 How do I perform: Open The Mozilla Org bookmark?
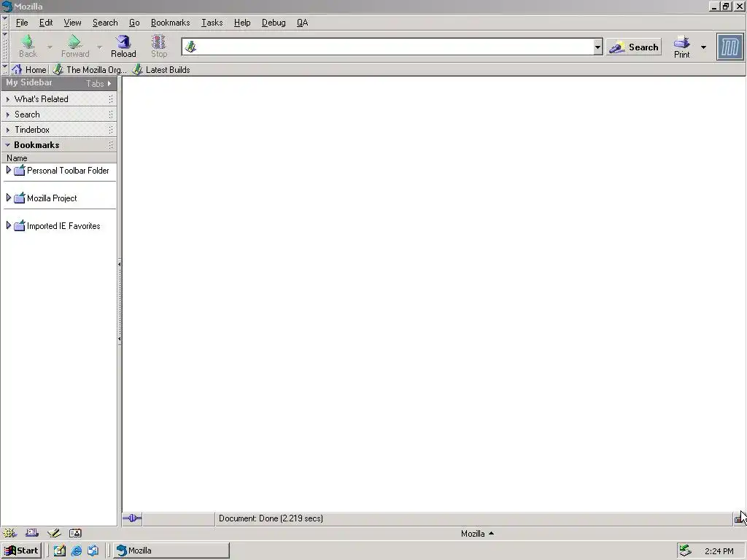(90, 69)
